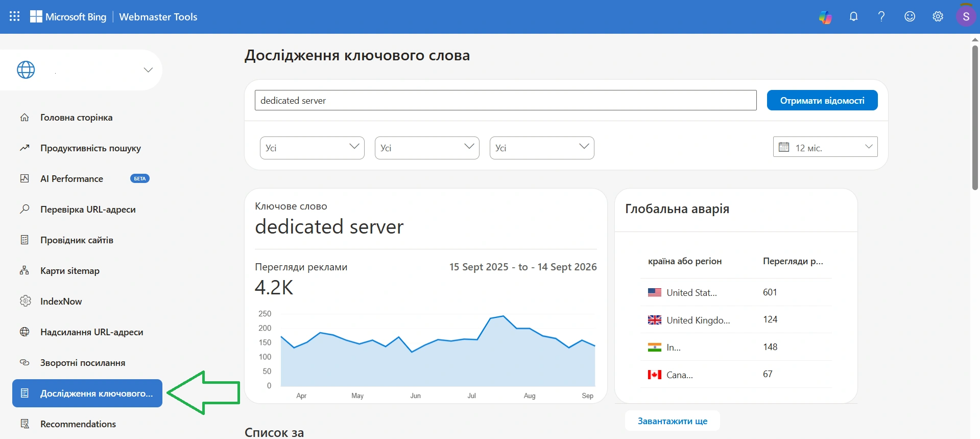980x439 pixels.
Task: Open the third Усі filter dropdown
Action: pos(542,148)
